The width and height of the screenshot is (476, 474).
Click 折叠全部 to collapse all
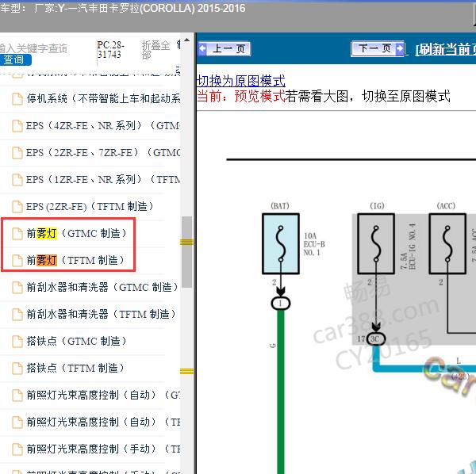pyautogui.click(x=155, y=50)
